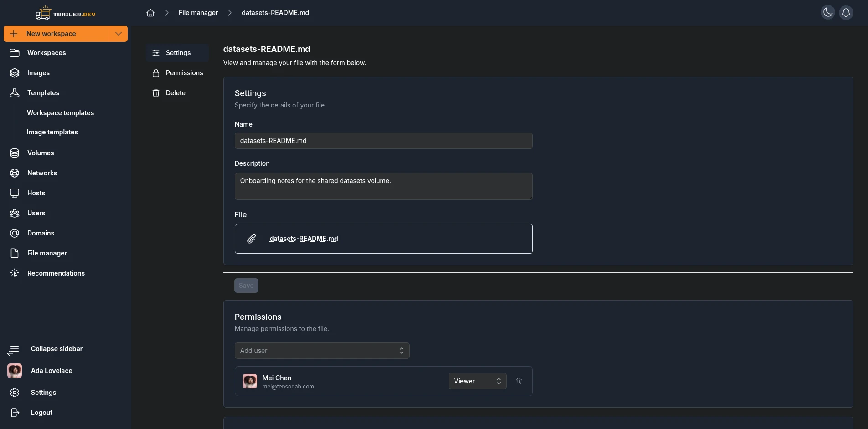This screenshot has height=429, width=868.
Task: Click the trash icon beside Delete
Action: [x=156, y=93]
